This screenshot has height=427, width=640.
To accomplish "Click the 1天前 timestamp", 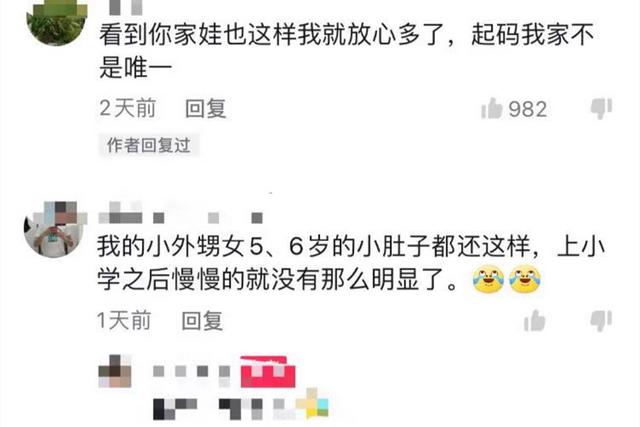I will 124,320.
